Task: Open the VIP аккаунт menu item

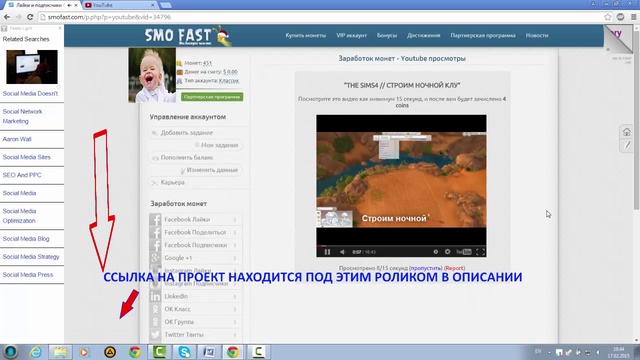Action: click(x=351, y=36)
